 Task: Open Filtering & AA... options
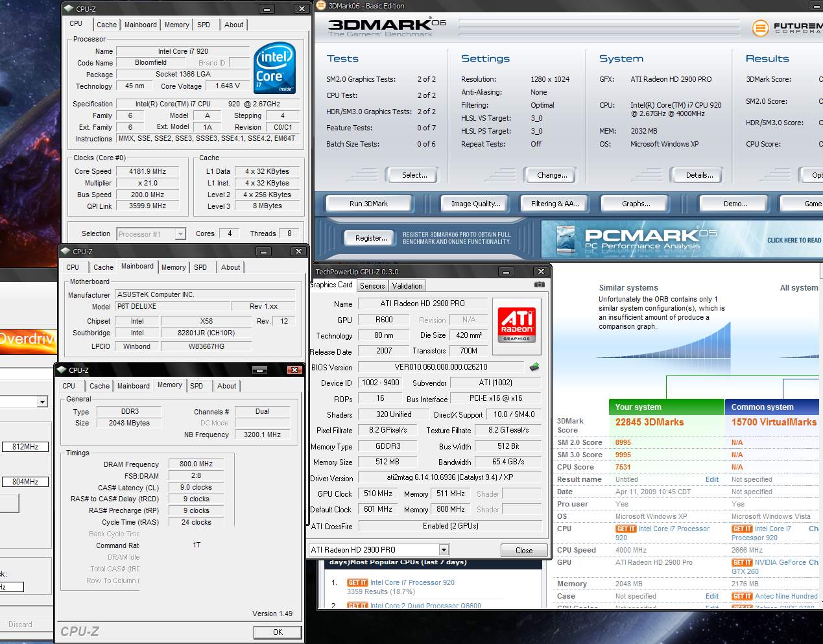(x=555, y=204)
